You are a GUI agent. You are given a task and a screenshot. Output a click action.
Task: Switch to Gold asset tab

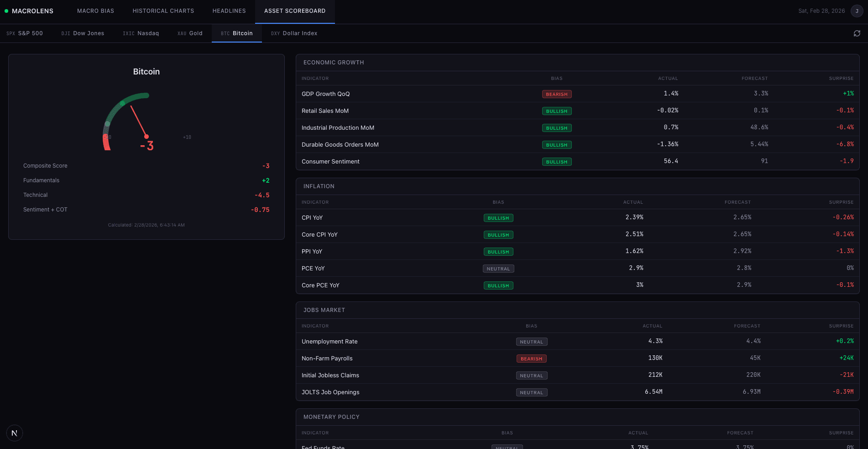[x=190, y=33]
